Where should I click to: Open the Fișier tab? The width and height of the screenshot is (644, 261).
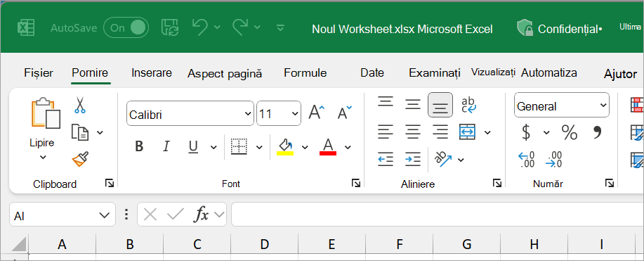tap(39, 73)
